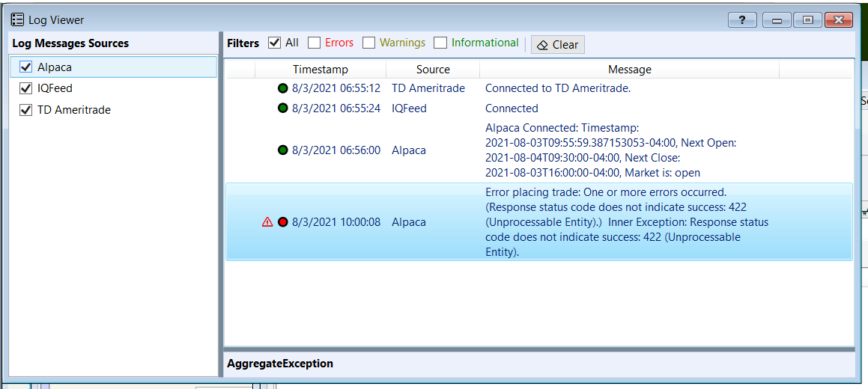The height and width of the screenshot is (389, 868).
Task: Click the red error status dot
Action: [x=283, y=222]
